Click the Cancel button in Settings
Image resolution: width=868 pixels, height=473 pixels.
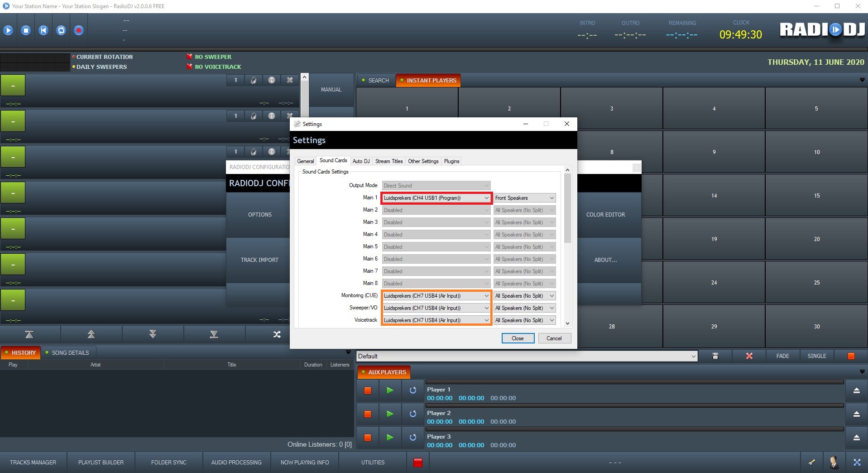pyautogui.click(x=554, y=338)
